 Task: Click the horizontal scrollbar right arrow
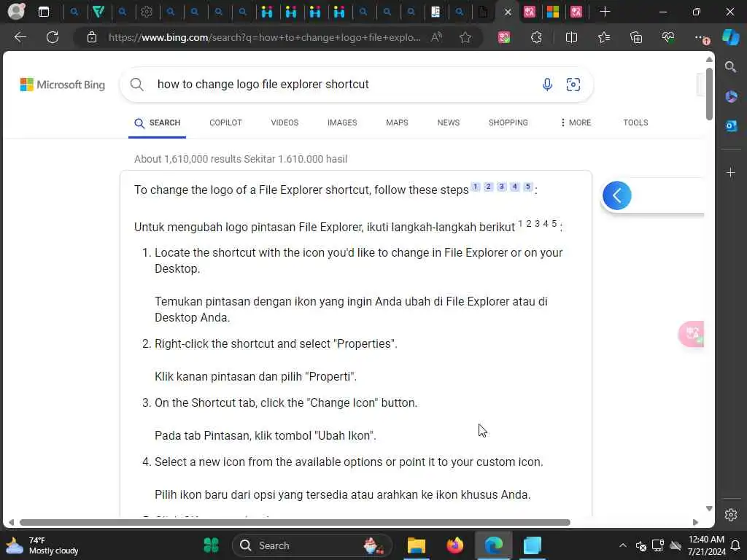pos(695,522)
